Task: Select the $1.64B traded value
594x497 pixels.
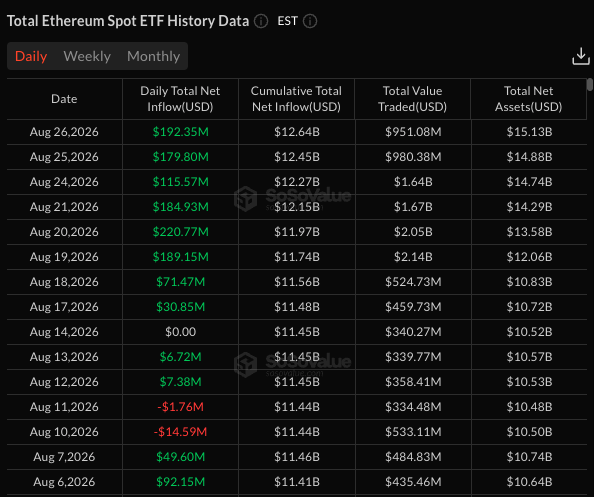Action: (x=413, y=182)
